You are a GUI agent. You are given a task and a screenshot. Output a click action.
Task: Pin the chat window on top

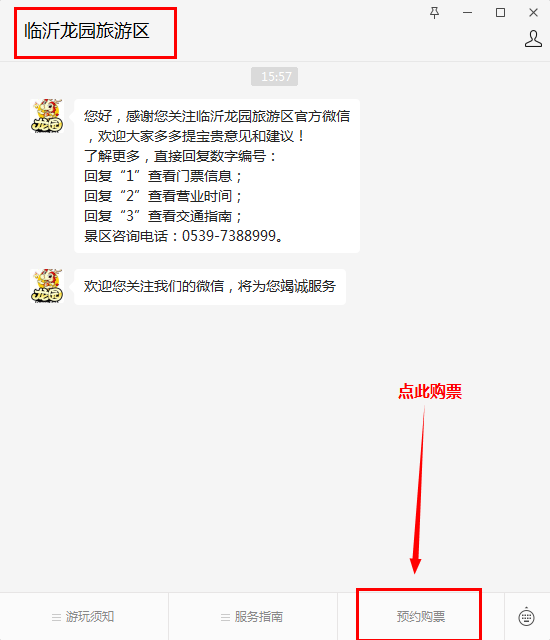[x=435, y=13]
